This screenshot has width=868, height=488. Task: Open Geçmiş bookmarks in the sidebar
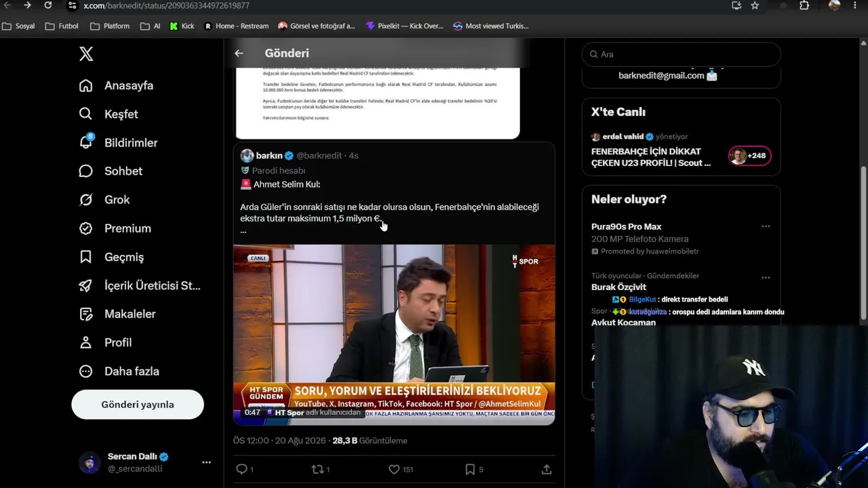[111, 257]
